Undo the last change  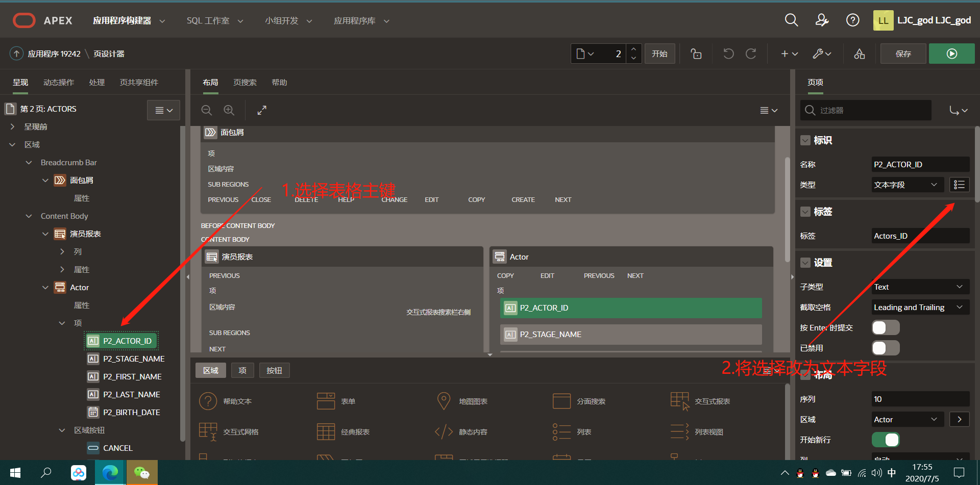(728, 54)
